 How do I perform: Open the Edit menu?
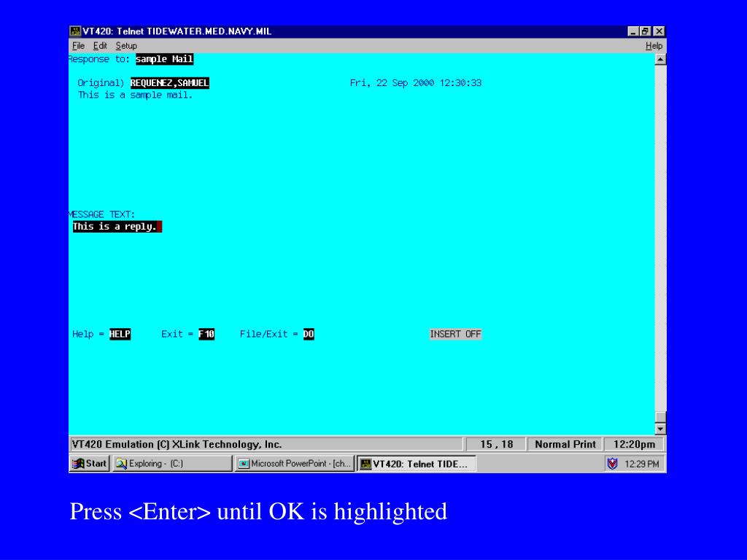click(99, 46)
